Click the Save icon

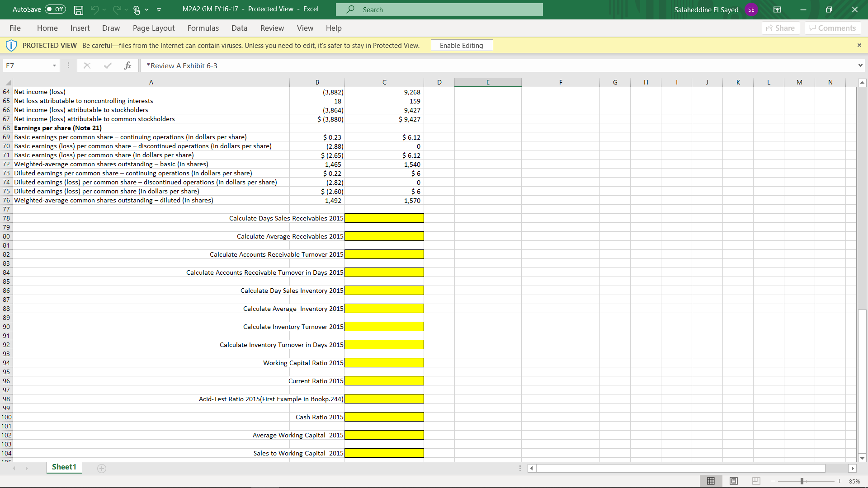(79, 9)
